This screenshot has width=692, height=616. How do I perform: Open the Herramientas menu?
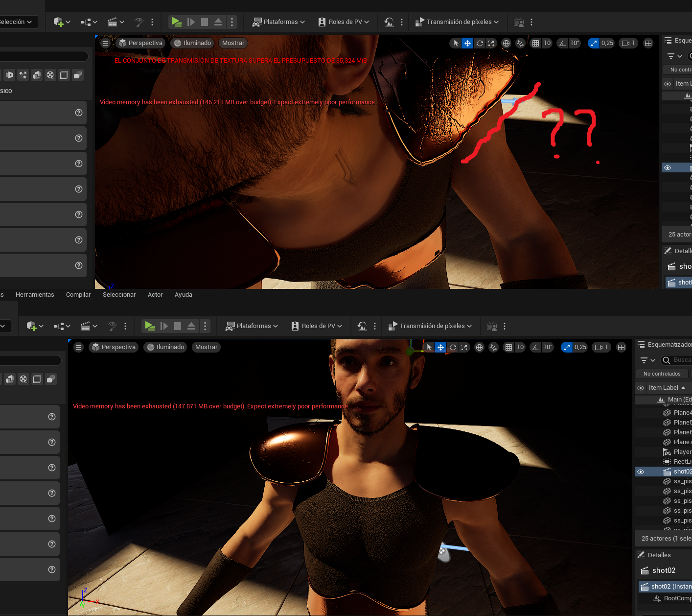tap(35, 294)
